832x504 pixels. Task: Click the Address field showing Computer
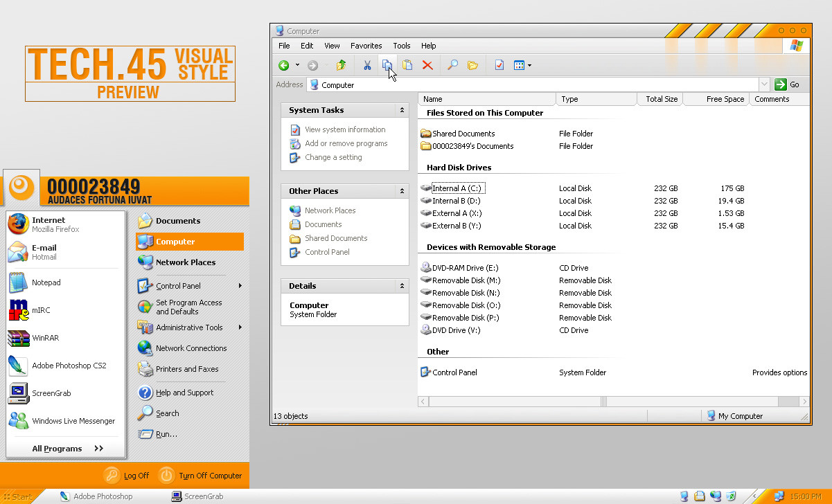tap(533, 85)
